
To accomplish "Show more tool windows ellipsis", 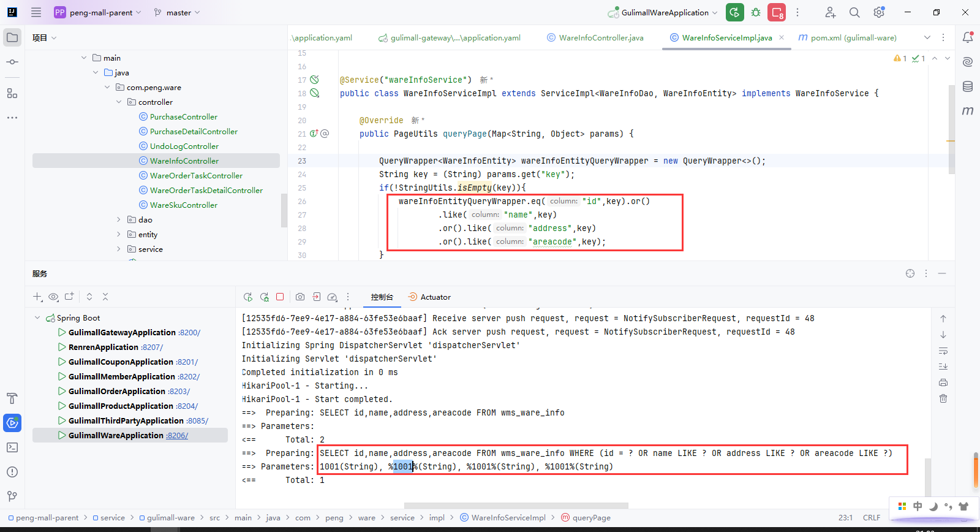I will pos(12,117).
